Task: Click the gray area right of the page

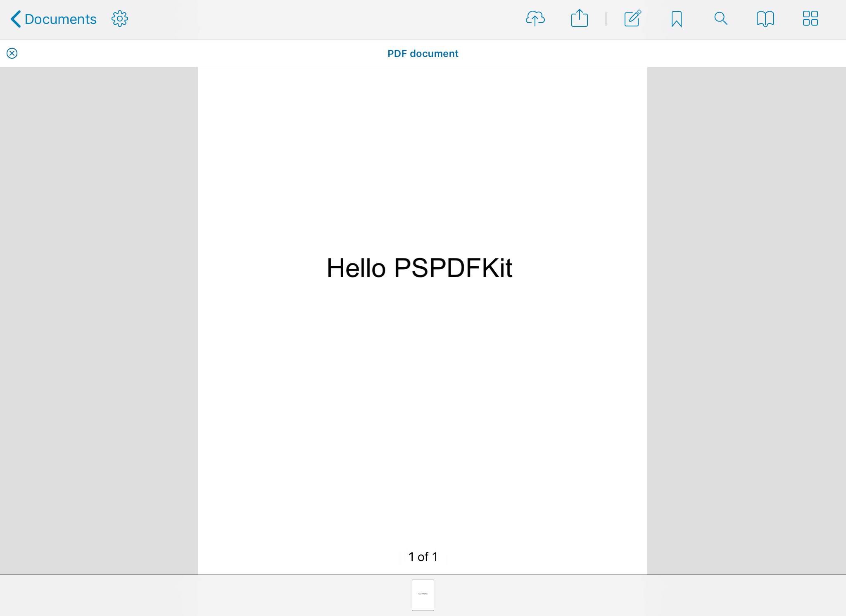Action: [746, 320]
